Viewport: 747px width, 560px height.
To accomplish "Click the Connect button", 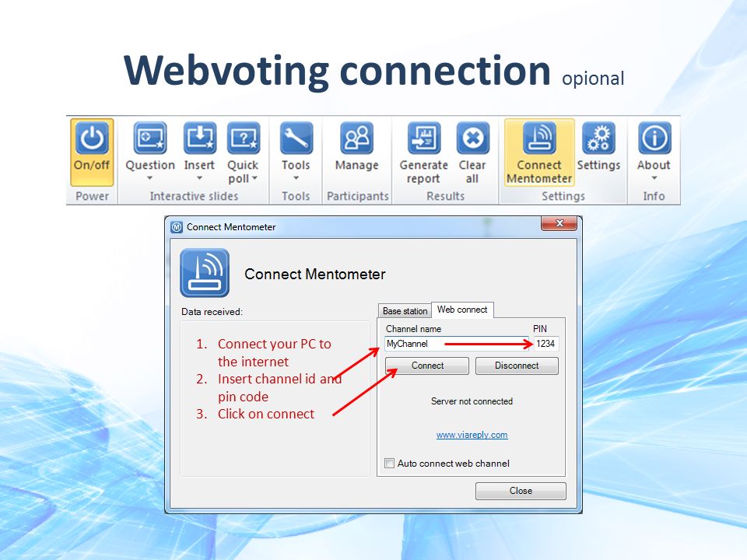I will [427, 366].
